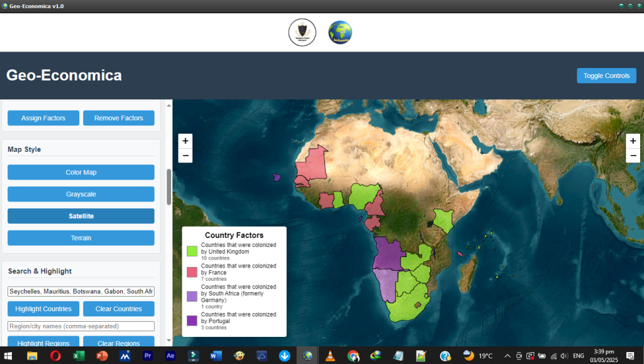Toggle the controls panel visibility
This screenshot has height=364, width=644.
coord(606,76)
